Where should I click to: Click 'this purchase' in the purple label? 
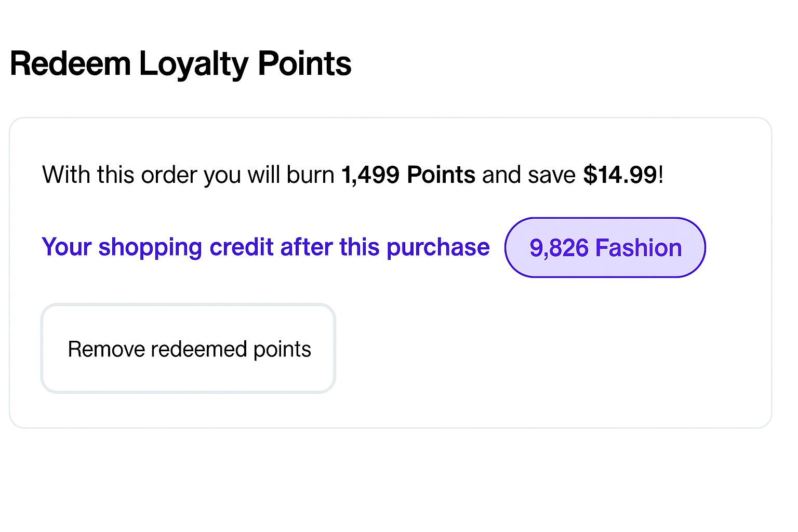pyautogui.click(x=414, y=247)
